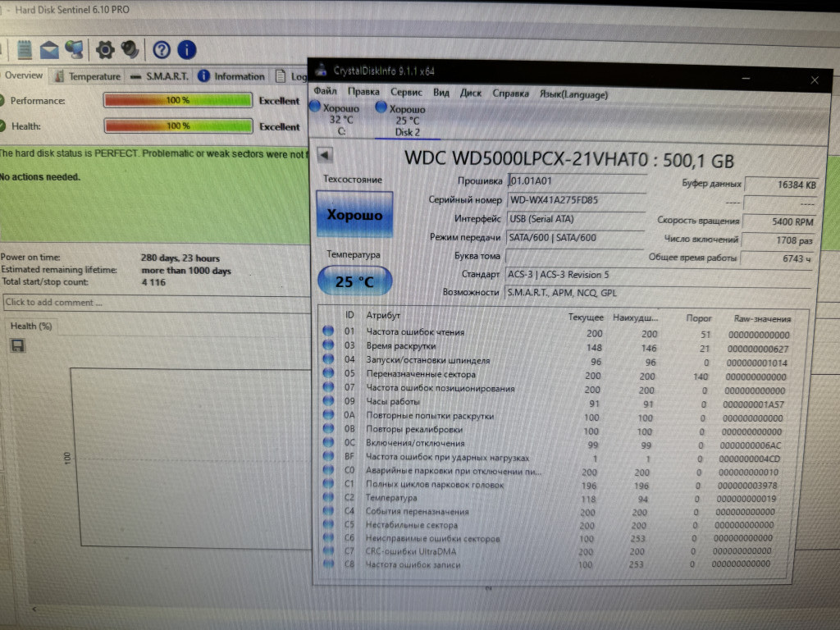Click the Raw-значения column header
Viewport: 840px width, 630px height.
point(762,319)
